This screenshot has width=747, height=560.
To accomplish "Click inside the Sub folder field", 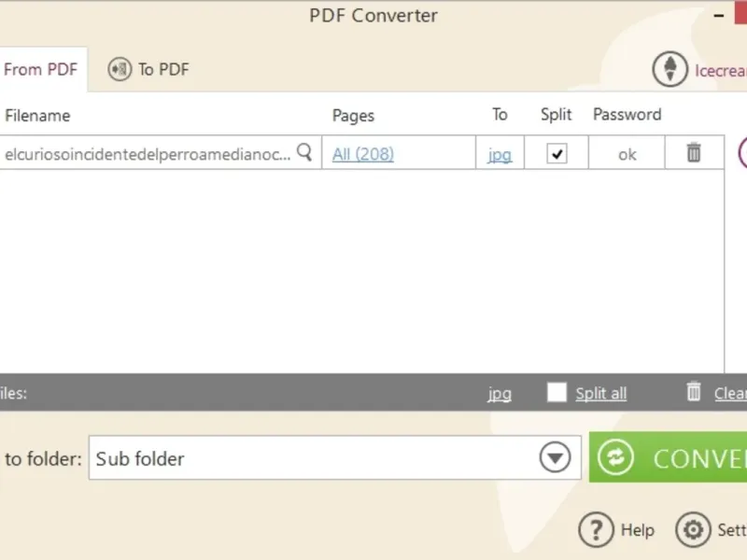I will coord(308,458).
